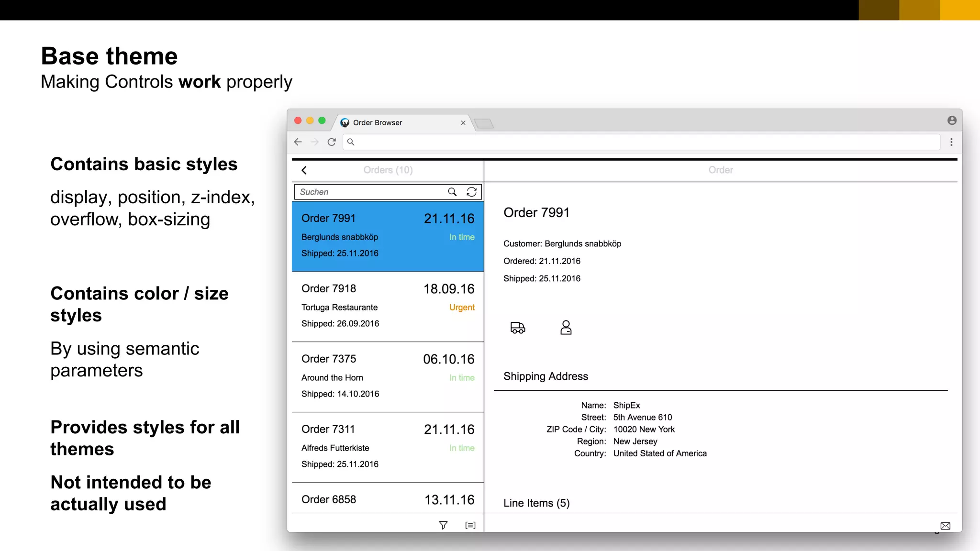Go back using the Orders header chevron
This screenshot has height=551, width=980.
pyautogui.click(x=304, y=170)
